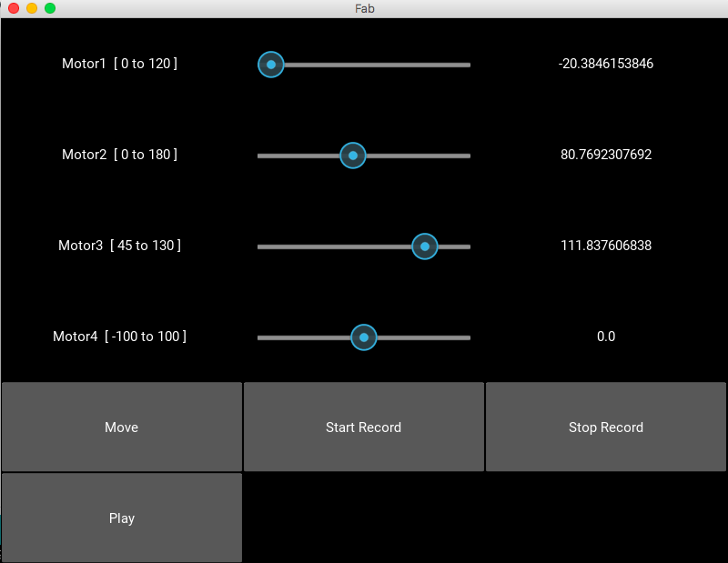Select the Motor2 [0 to 180] label
This screenshot has height=563, width=728.
point(120,155)
